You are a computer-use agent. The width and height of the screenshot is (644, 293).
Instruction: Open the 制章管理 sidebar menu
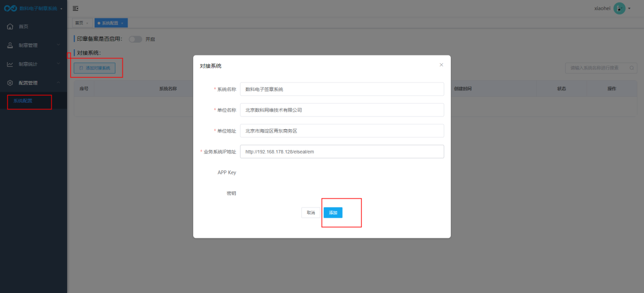34,45
